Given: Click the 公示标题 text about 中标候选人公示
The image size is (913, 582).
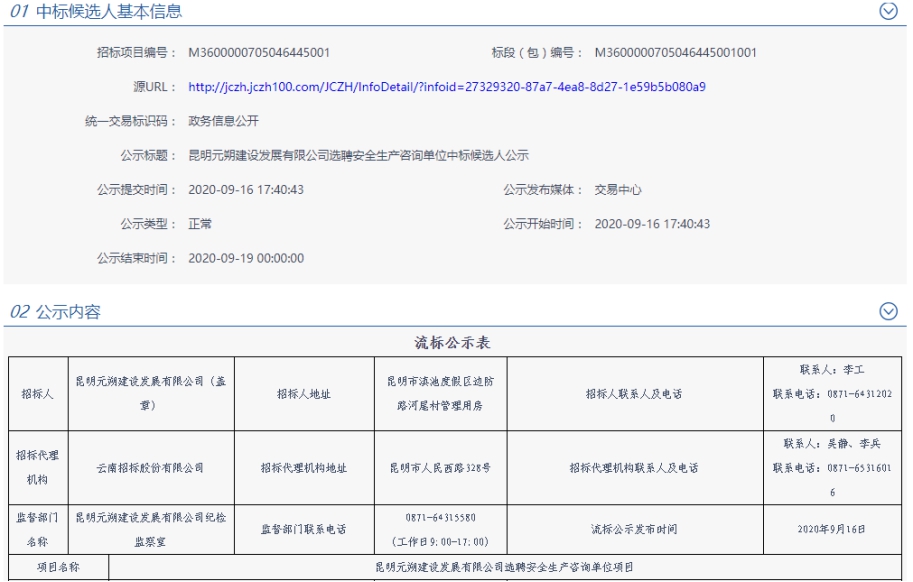Looking at the screenshot, I should pyautogui.click(x=358, y=155).
